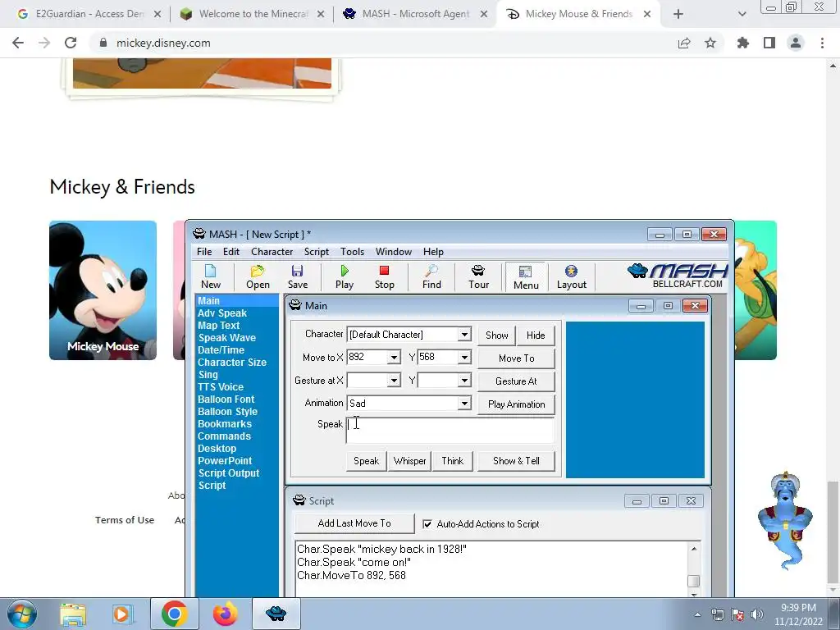Click the Show character button

click(x=496, y=336)
